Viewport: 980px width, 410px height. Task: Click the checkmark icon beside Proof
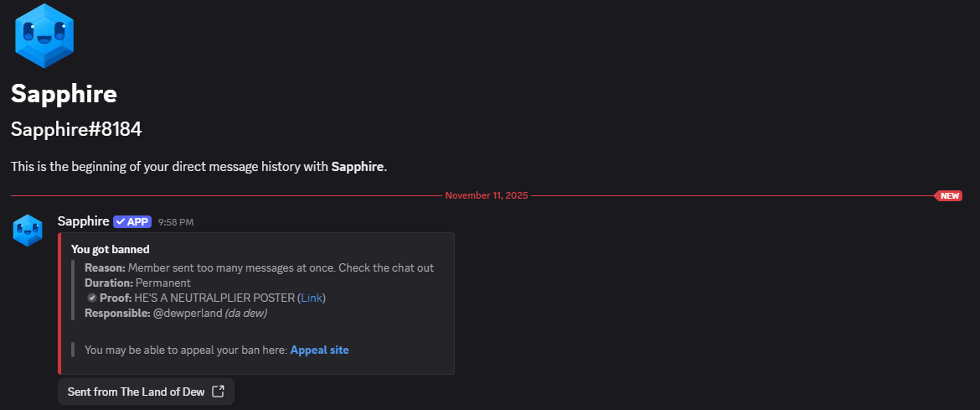coord(91,298)
